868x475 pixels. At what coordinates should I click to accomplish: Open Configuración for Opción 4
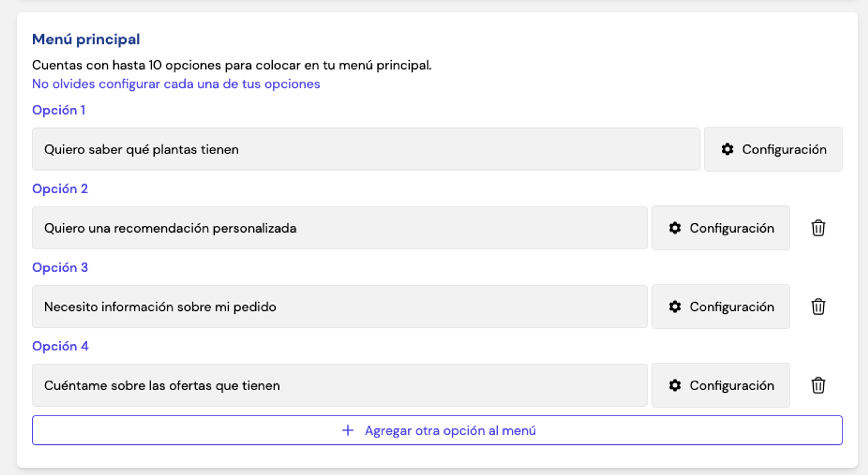point(721,385)
